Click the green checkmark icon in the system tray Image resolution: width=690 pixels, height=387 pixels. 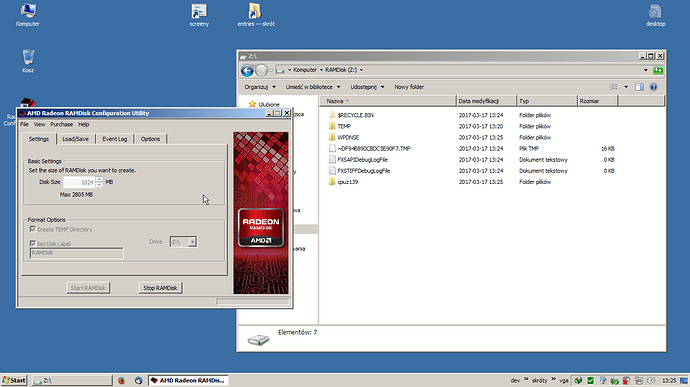(x=591, y=380)
